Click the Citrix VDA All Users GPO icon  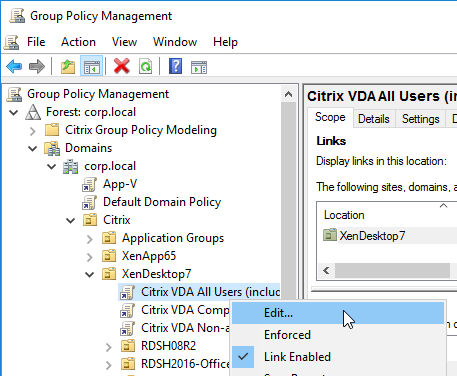click(128, 292)
